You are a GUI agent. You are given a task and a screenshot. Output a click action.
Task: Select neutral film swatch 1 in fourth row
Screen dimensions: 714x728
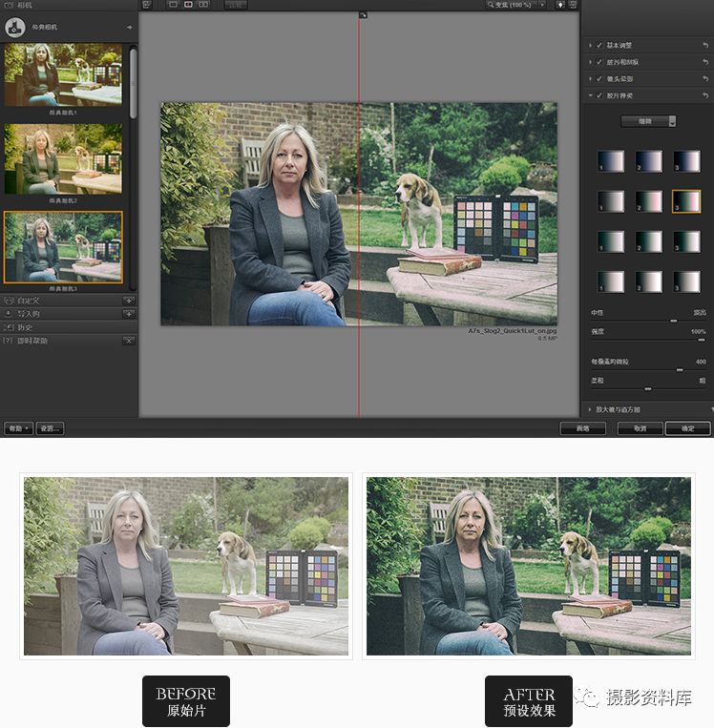(610, 281)
